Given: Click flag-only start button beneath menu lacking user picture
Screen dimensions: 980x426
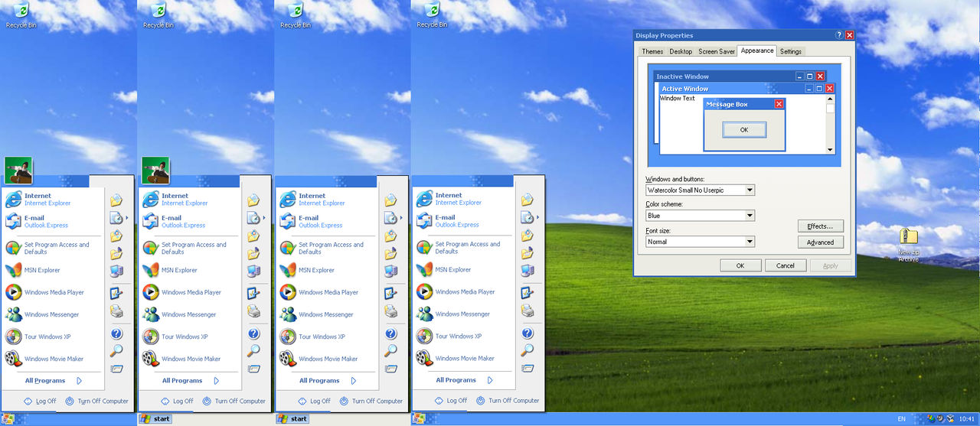Looking at the screenshot, I should (x=419, y=419).
